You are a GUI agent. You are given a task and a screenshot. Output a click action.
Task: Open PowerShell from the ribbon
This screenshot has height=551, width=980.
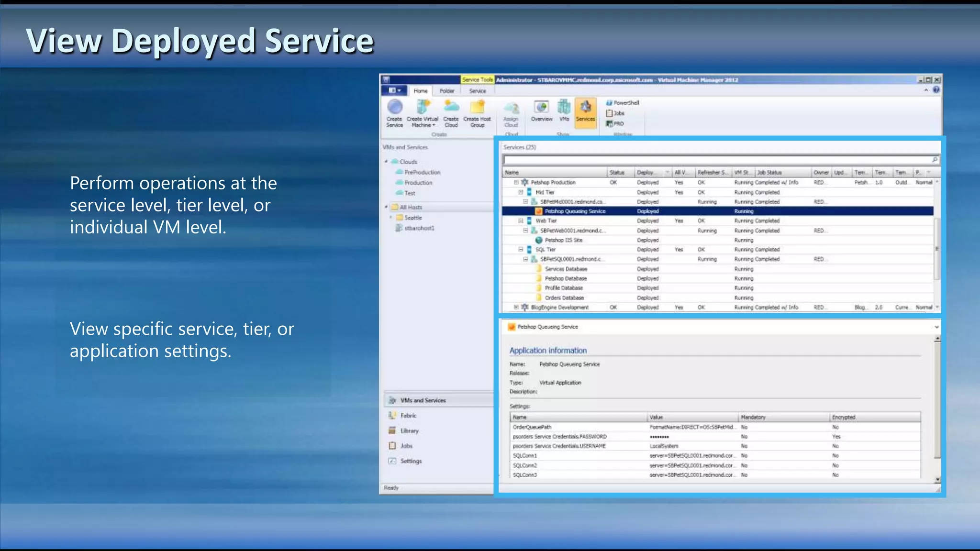(x=623, y=103)
